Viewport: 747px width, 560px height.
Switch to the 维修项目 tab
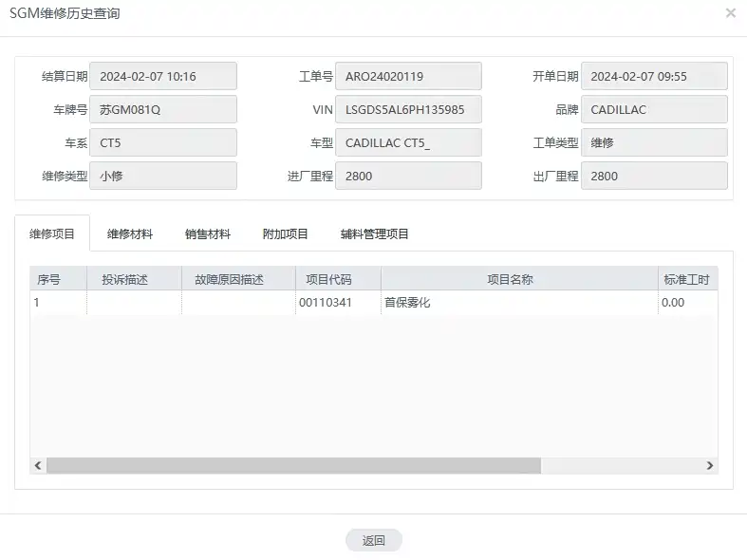coord(52,233)
